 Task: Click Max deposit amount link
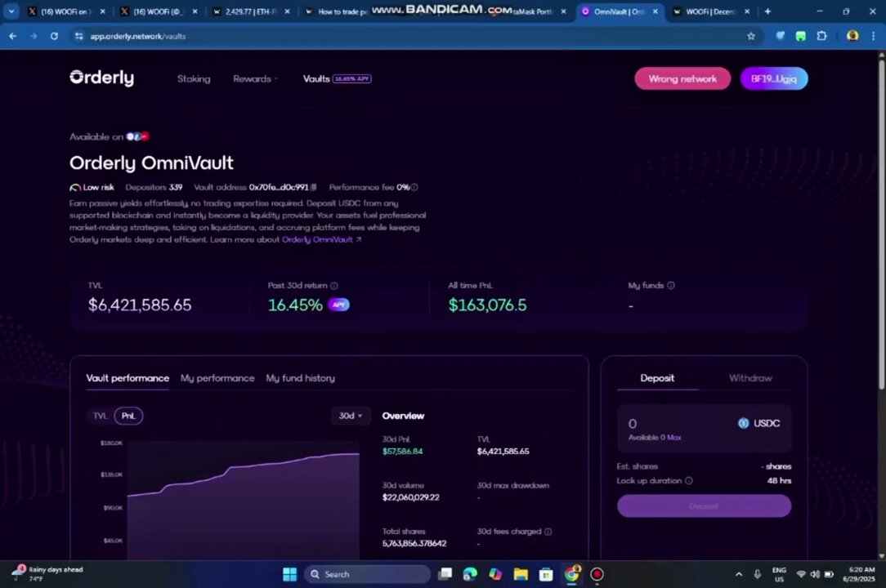point(673,437)
